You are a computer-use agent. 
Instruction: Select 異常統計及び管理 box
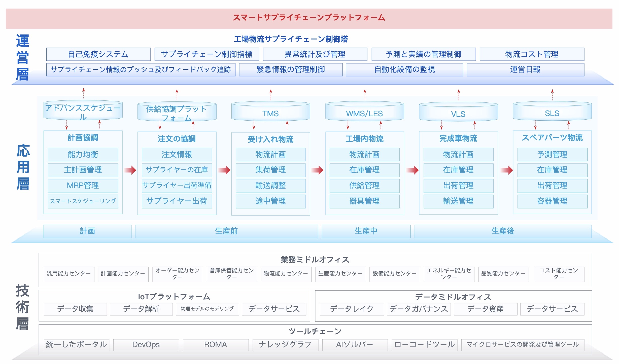coord(315,54)
